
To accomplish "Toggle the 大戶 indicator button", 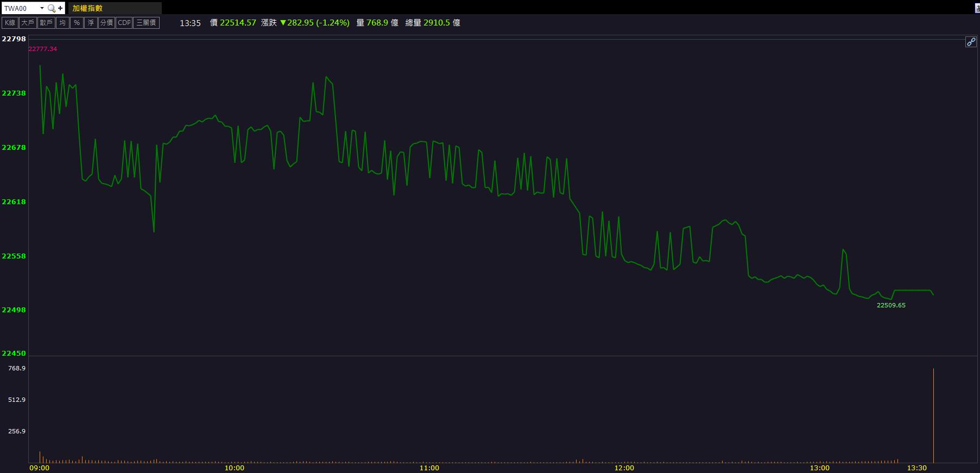I will pyautogui.click(x=28, y=23).
